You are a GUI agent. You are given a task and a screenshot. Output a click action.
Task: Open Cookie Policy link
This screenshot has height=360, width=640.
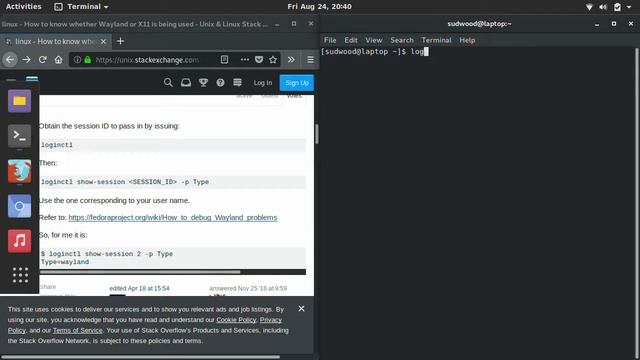(236, 320)
